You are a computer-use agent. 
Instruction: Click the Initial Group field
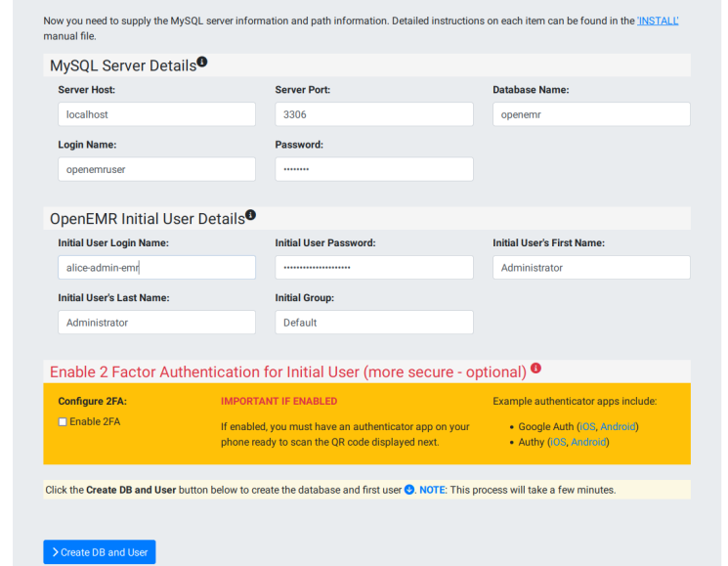[x=373, y=323]
